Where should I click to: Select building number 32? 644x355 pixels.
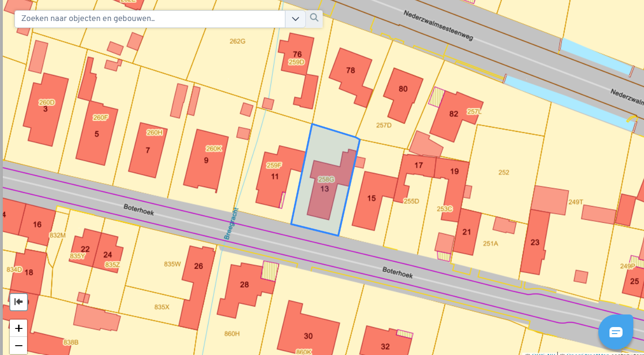[385, 347]
